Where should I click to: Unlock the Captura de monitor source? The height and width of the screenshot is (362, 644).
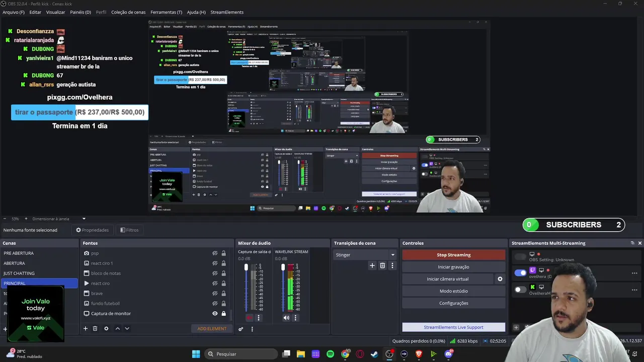[x=223, y=314]
